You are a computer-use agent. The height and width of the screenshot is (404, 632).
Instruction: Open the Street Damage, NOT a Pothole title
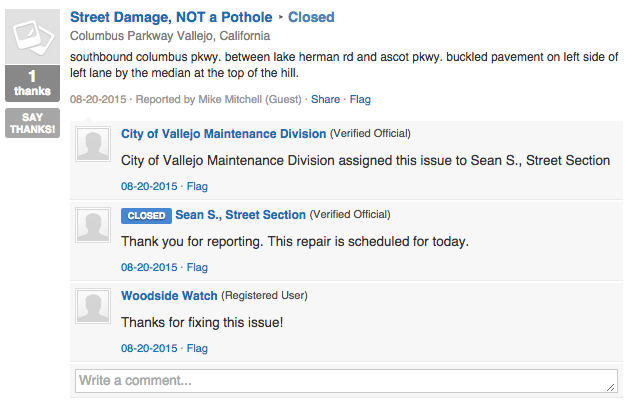(x=170, y=17)
